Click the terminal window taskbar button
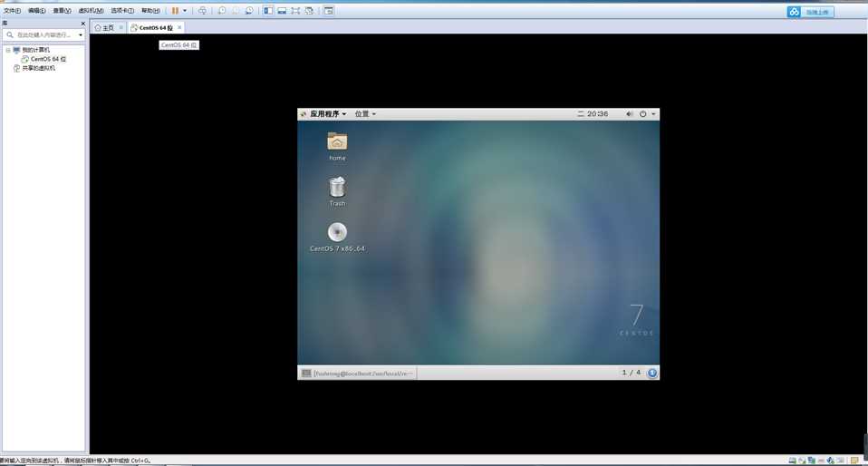Image resolution: width=868 pixels, height=466 pixels. (x=358, y=374)
